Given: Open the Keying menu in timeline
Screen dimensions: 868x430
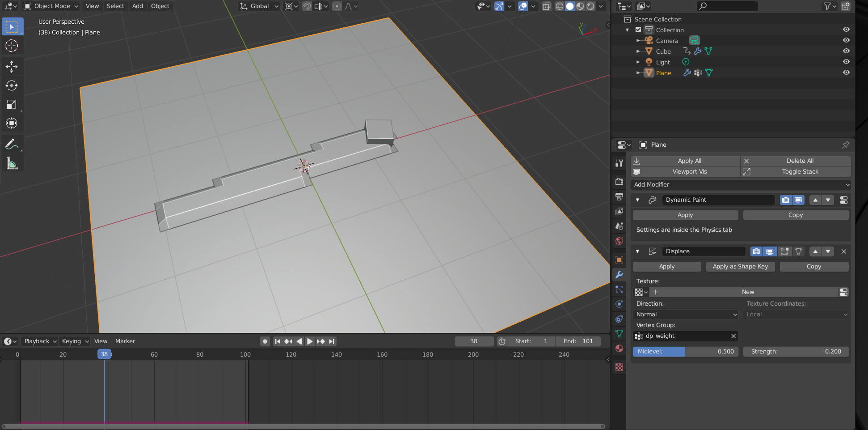Looking at the screenshot, I should coord(75,341).
